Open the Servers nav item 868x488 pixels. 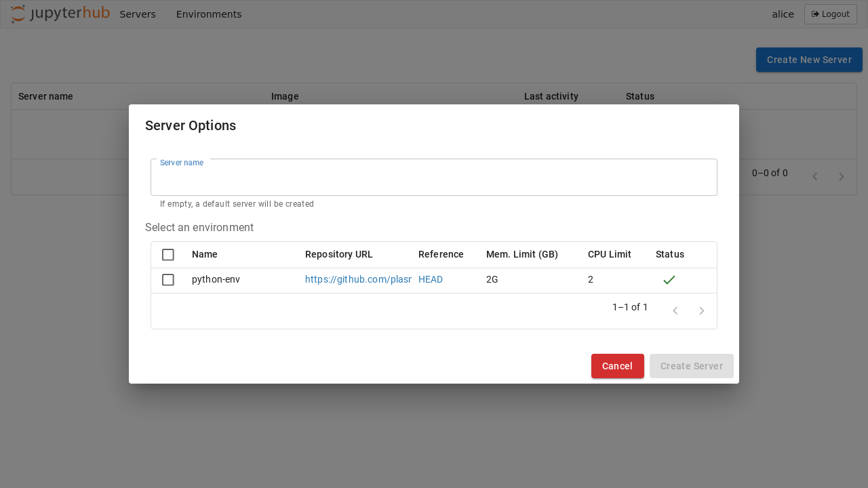click(138, 14)
